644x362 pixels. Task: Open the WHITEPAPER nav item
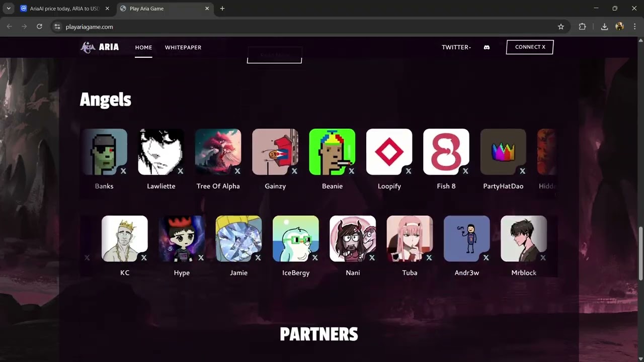183,47
